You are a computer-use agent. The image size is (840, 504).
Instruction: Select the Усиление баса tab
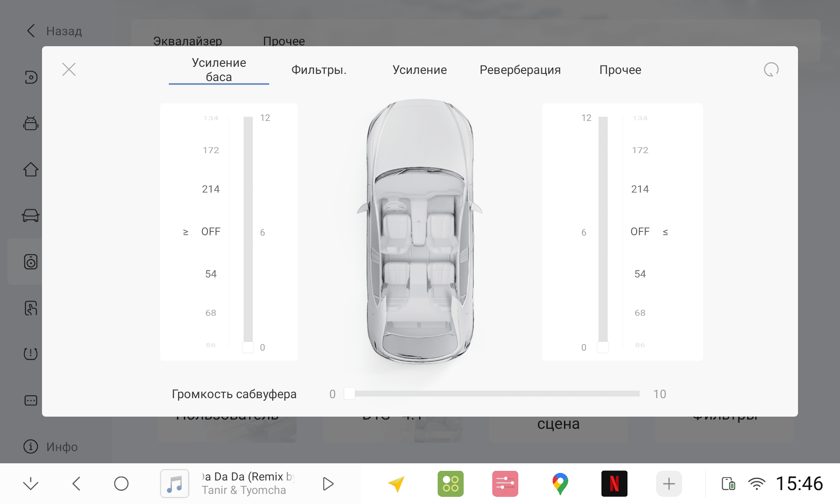point(219,70)
